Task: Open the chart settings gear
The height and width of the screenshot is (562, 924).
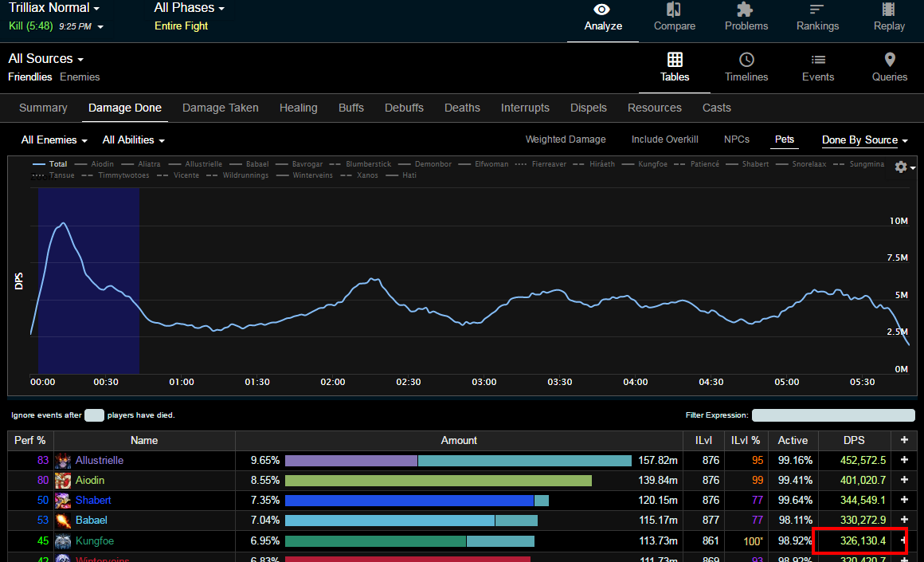Action: [x=902, y=167]
